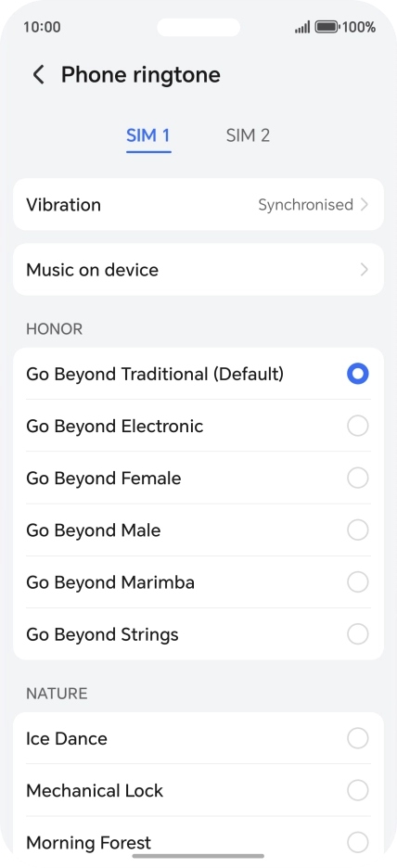
Task: Select Go Beyond Traditional (Default) radio button
Action: [x=358, y=374]
